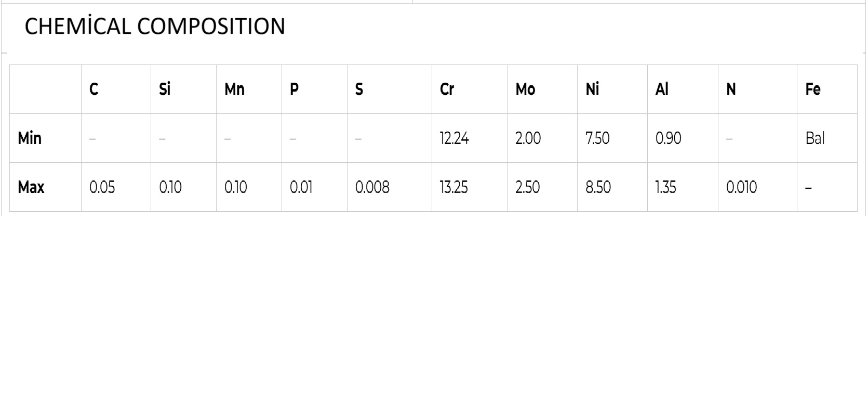Click the CHEMİCAL COMPOSITION heading
868x417 pixels.
(x=155, y=27)
